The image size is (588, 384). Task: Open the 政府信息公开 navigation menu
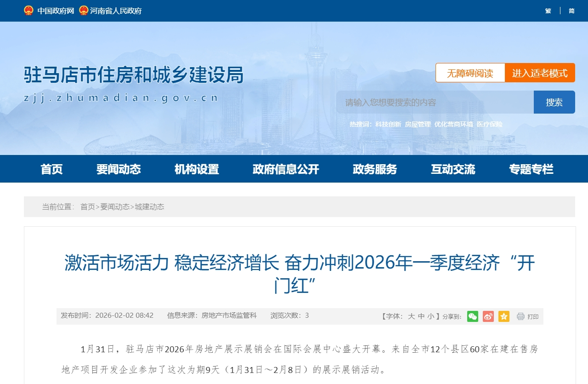pos(286,169)
